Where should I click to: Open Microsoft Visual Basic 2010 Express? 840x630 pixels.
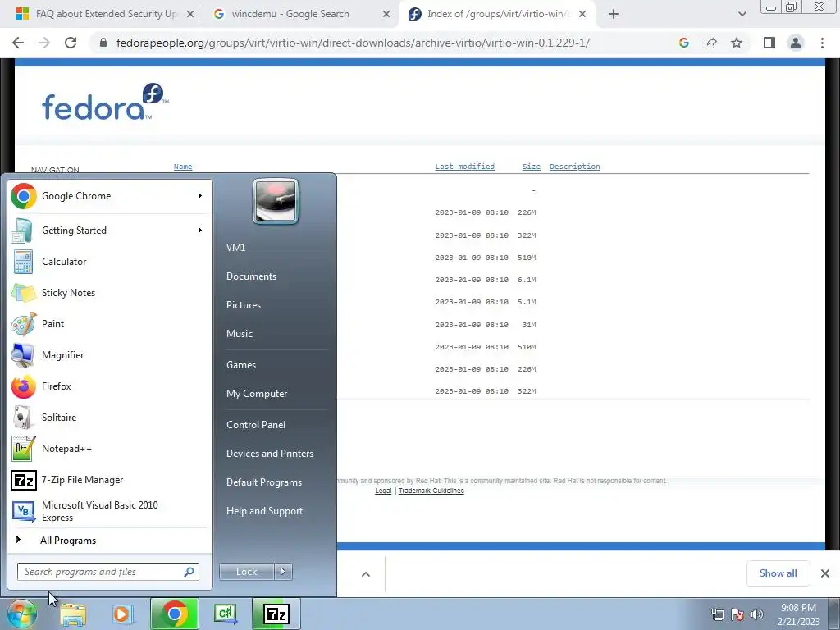pos(109,511)
